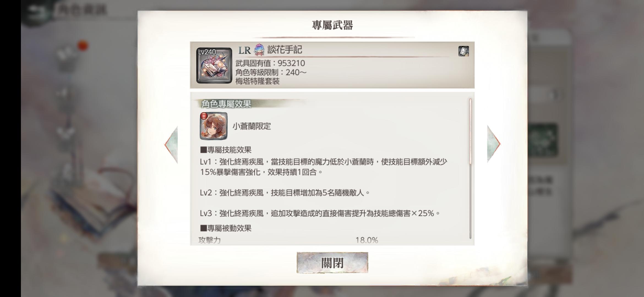Tap the Lv240 level badge
The image size is (644, 297).
207,52
